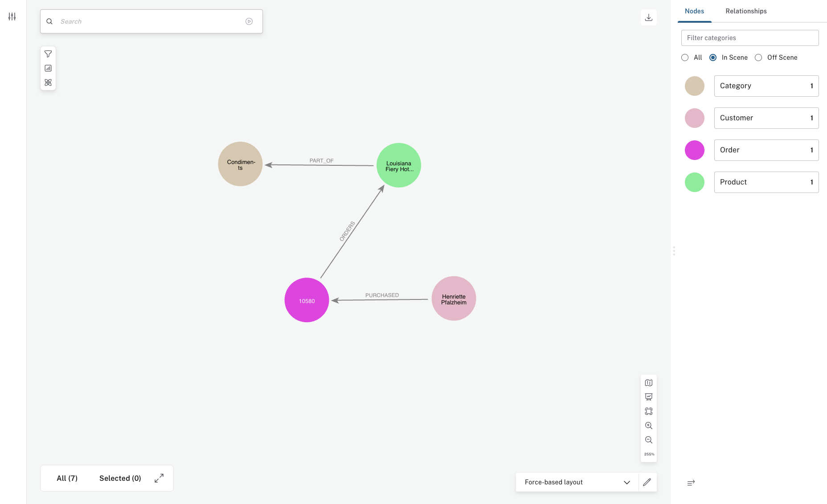The height and width of the screenshot is (504, 827).
Task: Toggle the map view icon
Action: coord(649,383)
